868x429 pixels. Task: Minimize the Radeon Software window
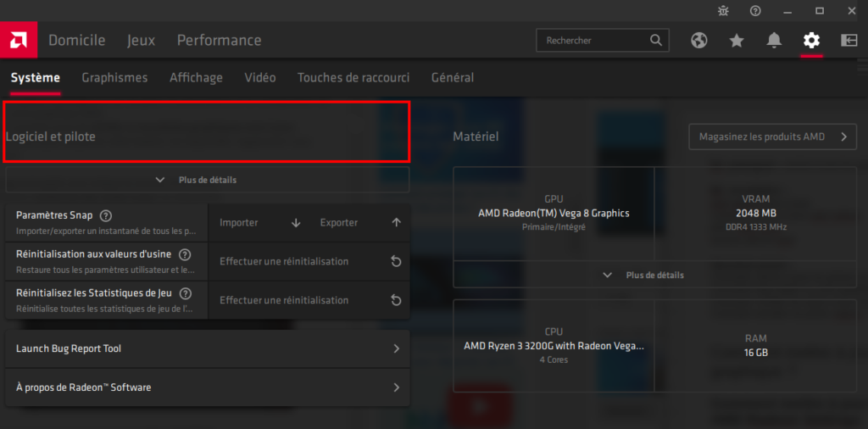787,10
